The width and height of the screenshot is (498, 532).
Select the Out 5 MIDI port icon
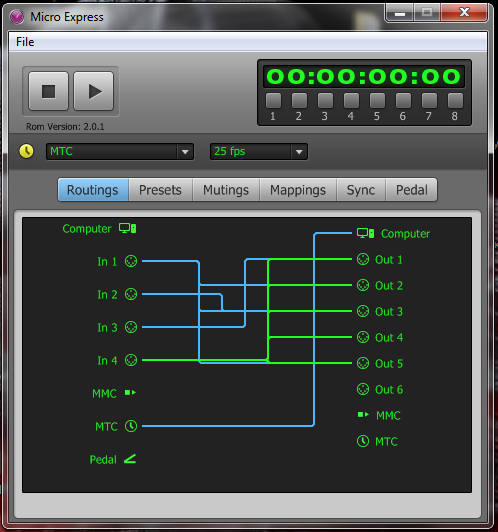coord(363,363)
